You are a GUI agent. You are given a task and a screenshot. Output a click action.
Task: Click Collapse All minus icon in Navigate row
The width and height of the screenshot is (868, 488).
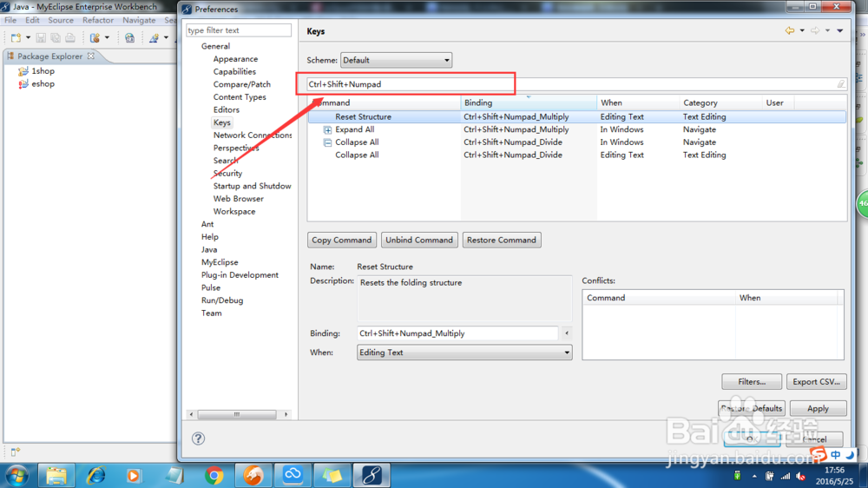(x=328, y=142)
